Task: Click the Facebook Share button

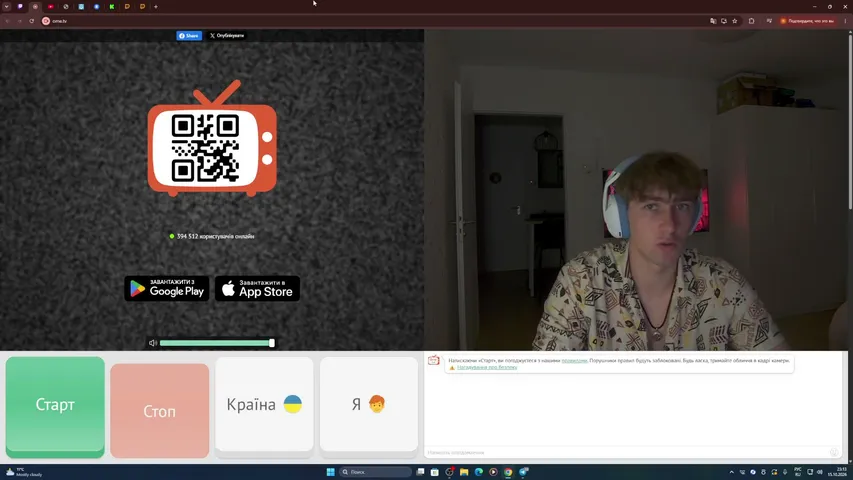Action: click(189, 35)
